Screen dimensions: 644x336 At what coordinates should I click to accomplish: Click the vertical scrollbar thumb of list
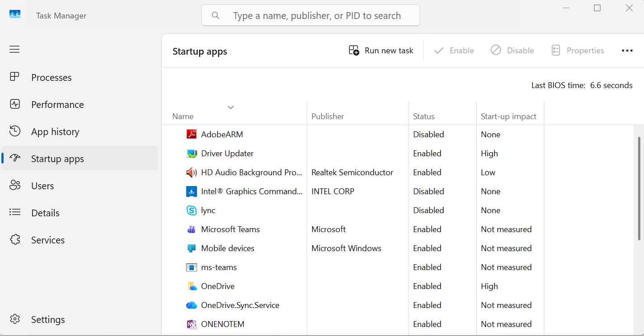[x=639, y=188]
